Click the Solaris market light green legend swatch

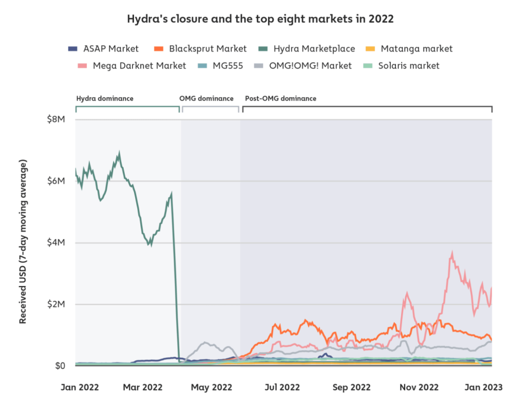tap(368, 66)
